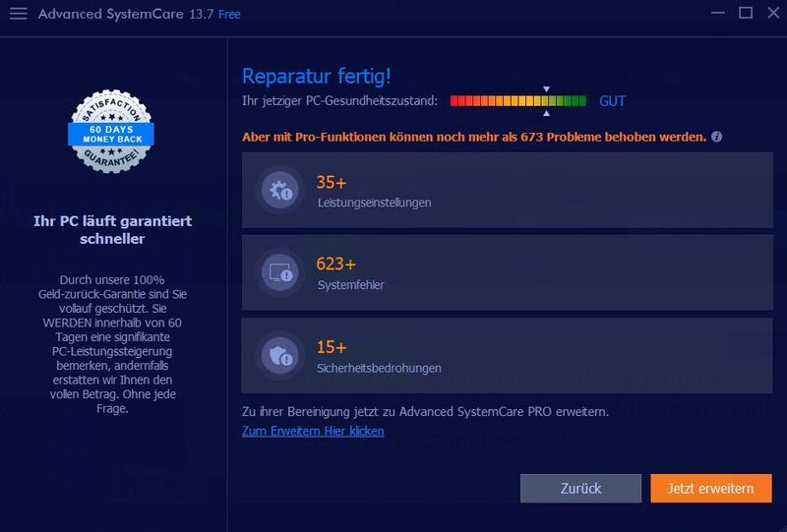Select the 623+ Systemfehler card
The width and height of the screenshot is (787, 532).
click(x=508, y=272)
